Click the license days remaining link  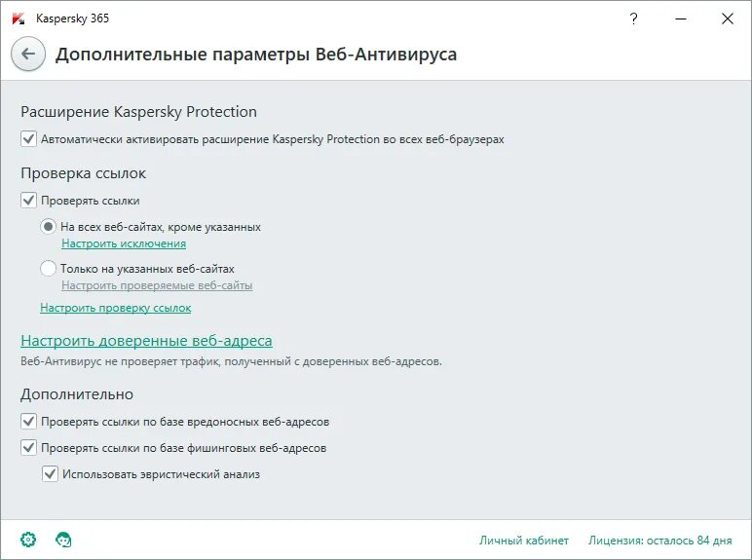659,541
